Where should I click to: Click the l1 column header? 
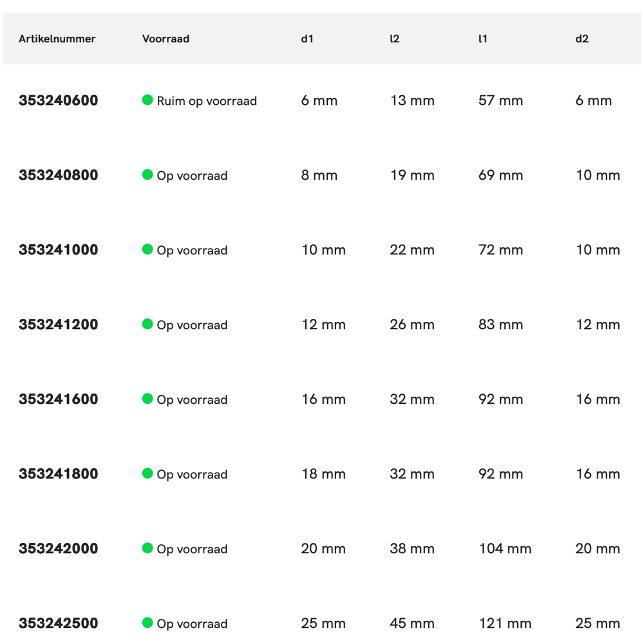[483, 39]
